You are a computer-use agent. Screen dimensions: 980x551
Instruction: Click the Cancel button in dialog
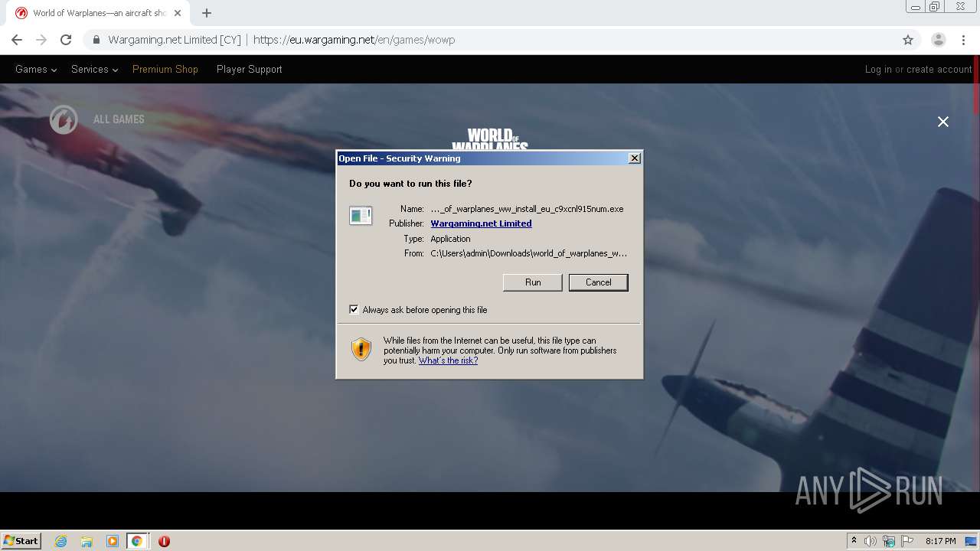[598, 282]
